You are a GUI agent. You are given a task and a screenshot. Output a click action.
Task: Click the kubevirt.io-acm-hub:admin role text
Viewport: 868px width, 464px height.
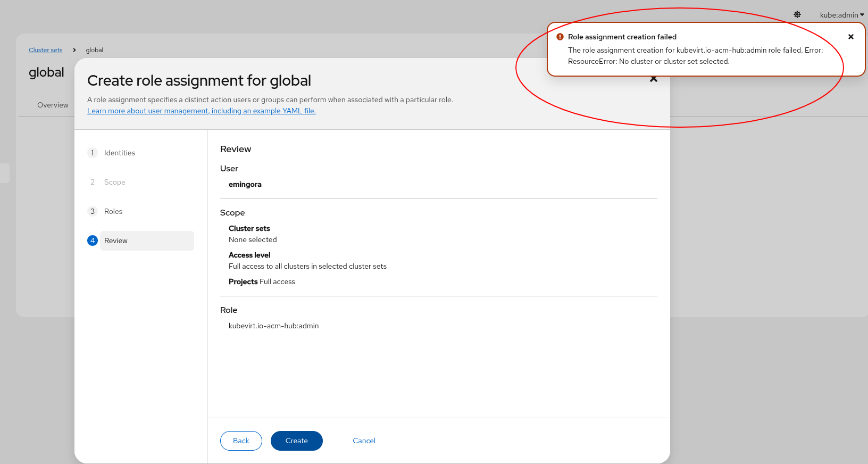273,326
